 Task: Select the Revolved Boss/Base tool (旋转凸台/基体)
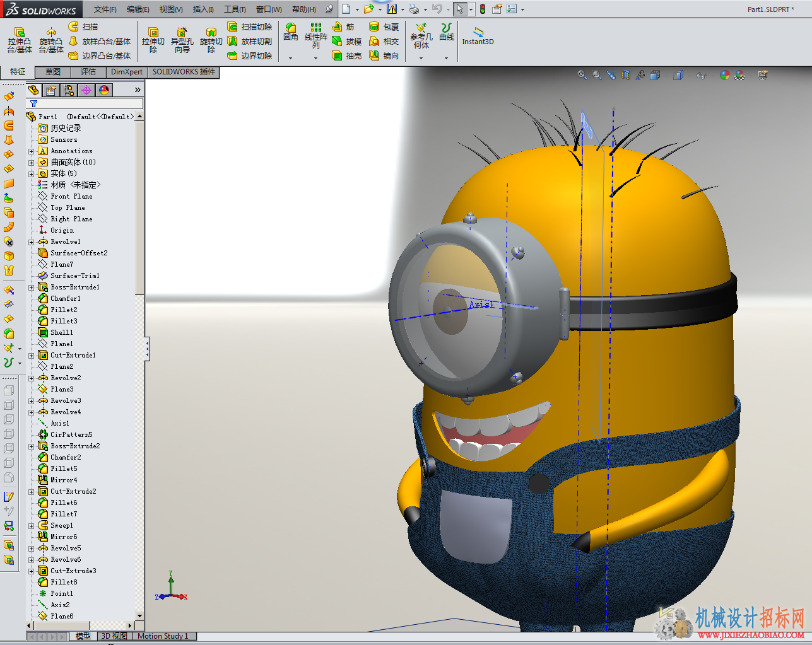pos(51,40)
